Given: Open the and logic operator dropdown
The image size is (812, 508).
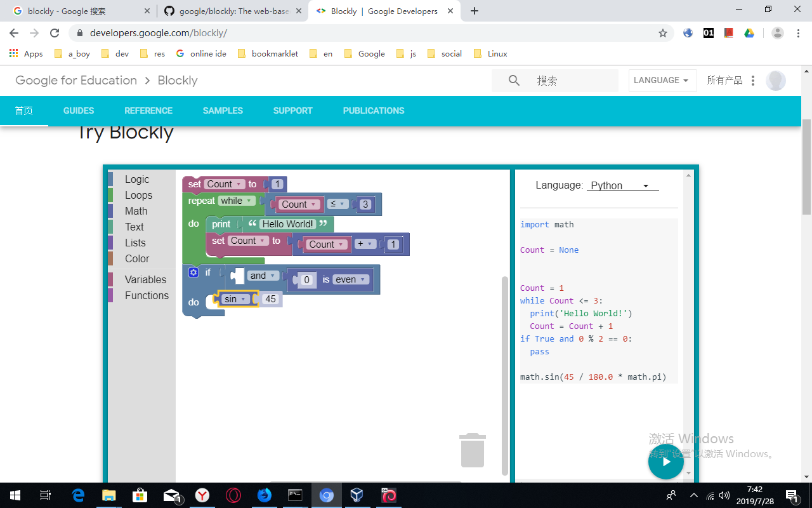Looking at the screenshot, I should tap(263, 276).
